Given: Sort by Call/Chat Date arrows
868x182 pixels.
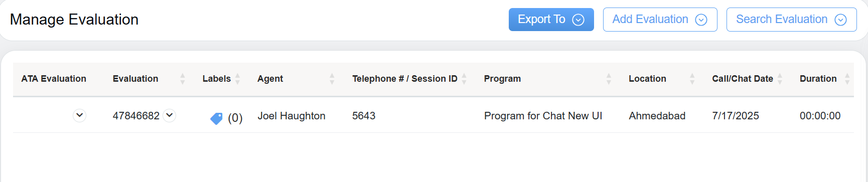Looking at the screenshot, I should (x=780, y=79).
